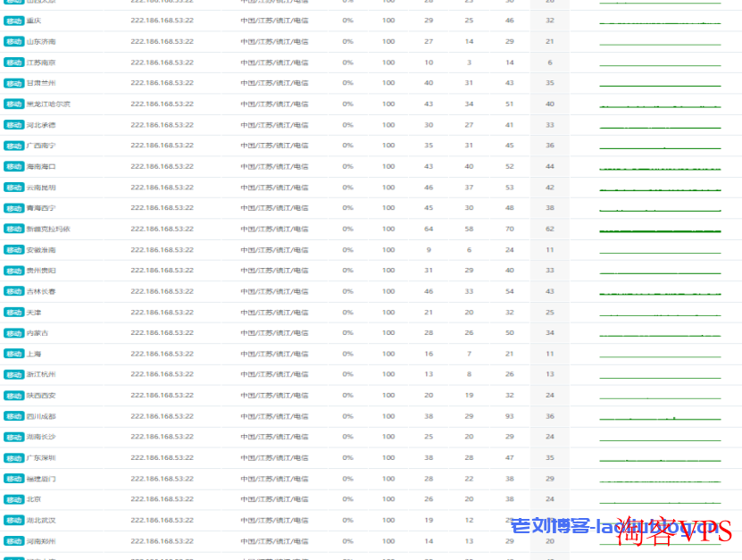Open the latency graph for 云南昆明
The image size is (742, 560).
(660, 189)
